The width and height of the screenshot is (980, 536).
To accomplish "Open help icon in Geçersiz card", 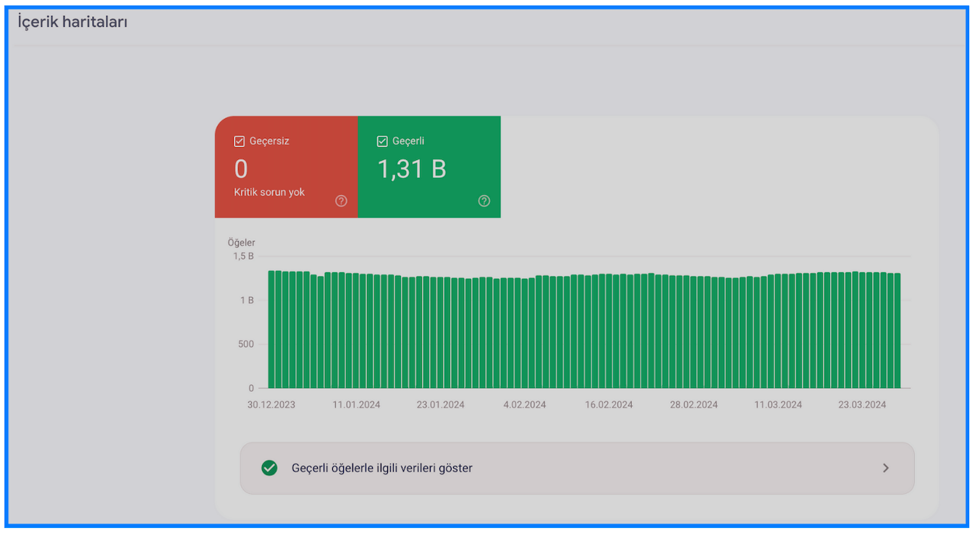I will (x=341, y=201).
